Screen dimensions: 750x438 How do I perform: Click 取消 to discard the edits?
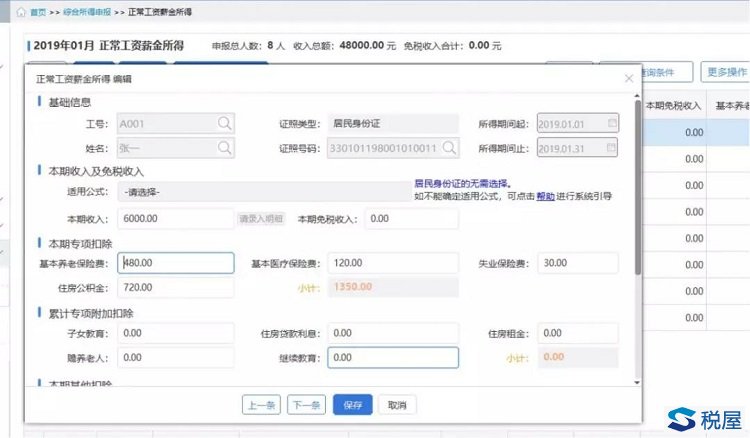coord(397,405)
